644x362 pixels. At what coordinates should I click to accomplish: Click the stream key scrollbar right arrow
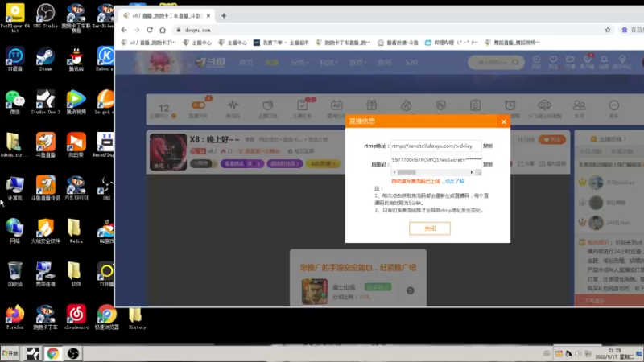point(472,172)
